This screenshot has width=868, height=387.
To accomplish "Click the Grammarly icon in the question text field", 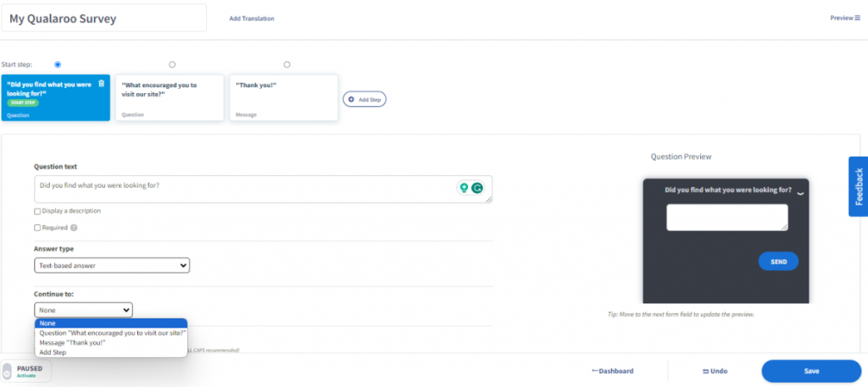I will click(476, 188).
